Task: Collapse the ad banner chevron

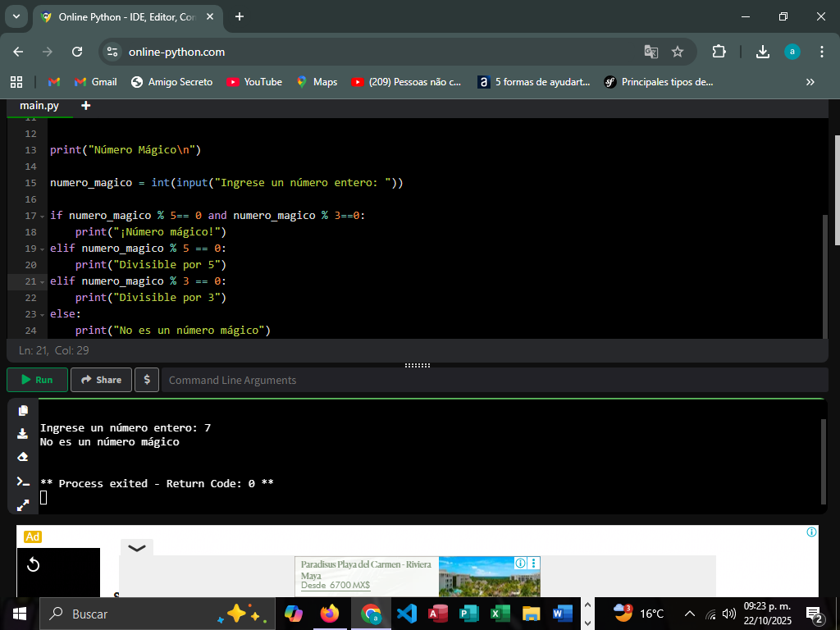Action: (137, 548)
